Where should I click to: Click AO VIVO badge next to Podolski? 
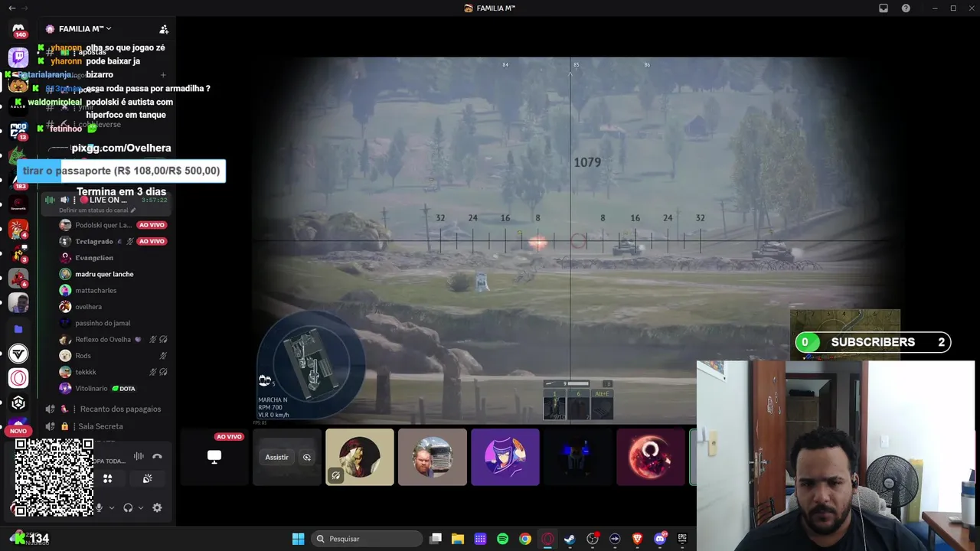152,225
